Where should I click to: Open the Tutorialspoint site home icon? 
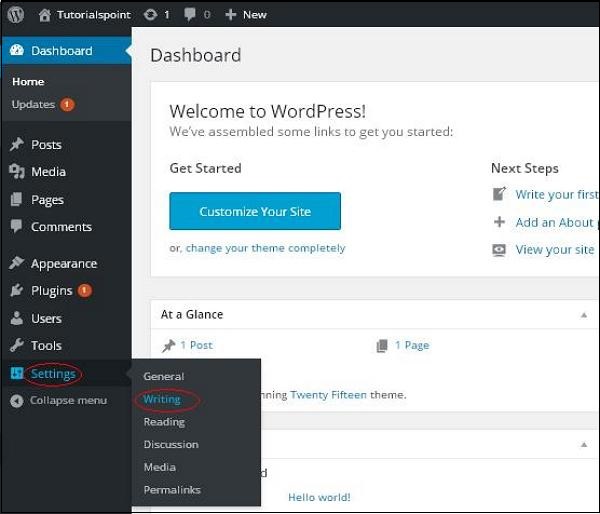pyautogui.click(x=45, y=15)
